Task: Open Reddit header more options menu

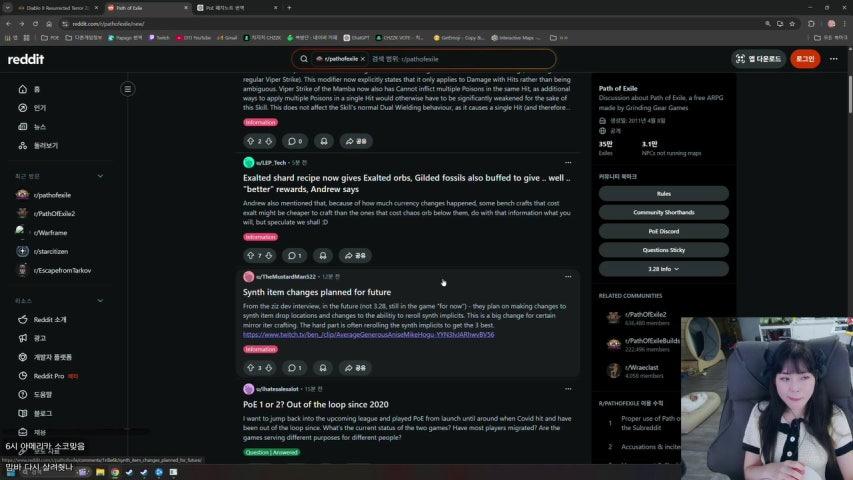Action: pos(833,59)
